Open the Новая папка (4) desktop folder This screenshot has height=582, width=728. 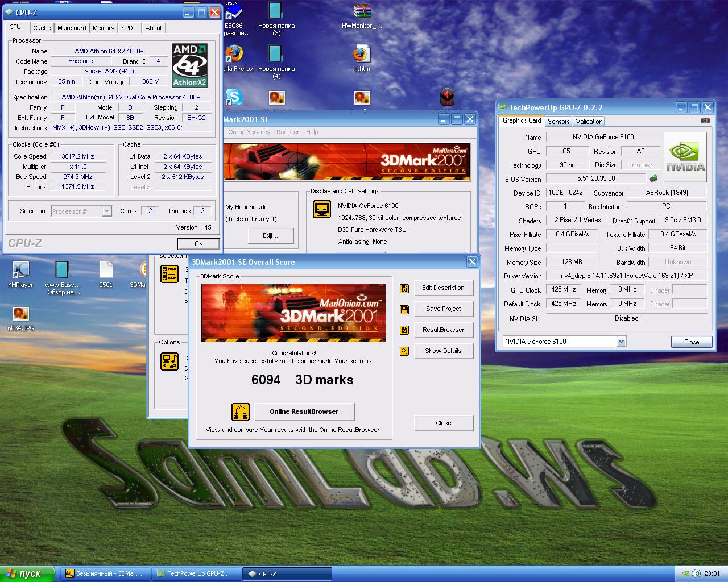pyautogui.click(x=276, y=55)
